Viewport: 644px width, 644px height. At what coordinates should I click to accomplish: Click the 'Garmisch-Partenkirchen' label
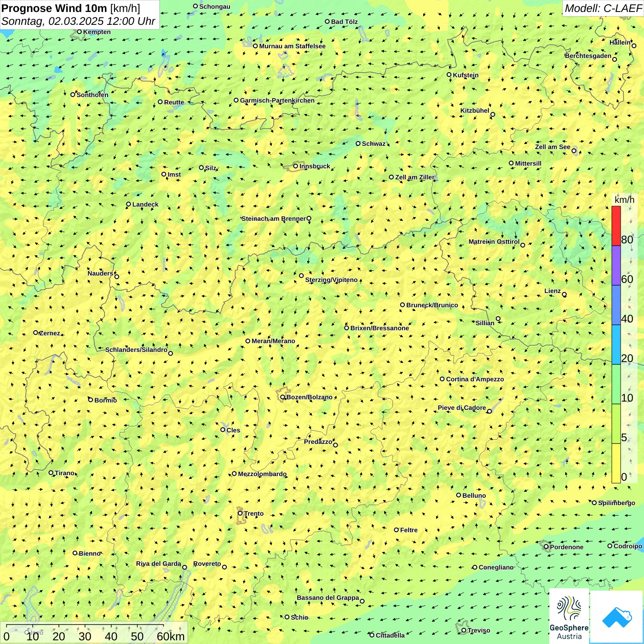click(x=277, y=100)
